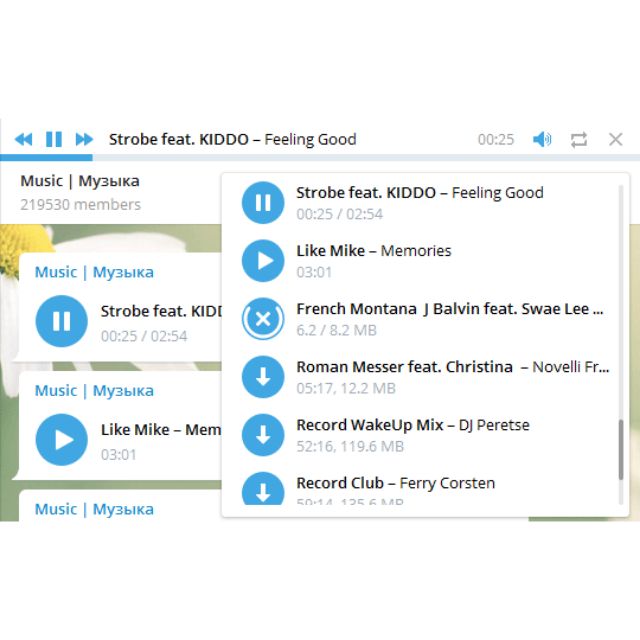Play Like Mike – Memories in playlist
The height and width of the screenshot is (640, 640).
263,261
